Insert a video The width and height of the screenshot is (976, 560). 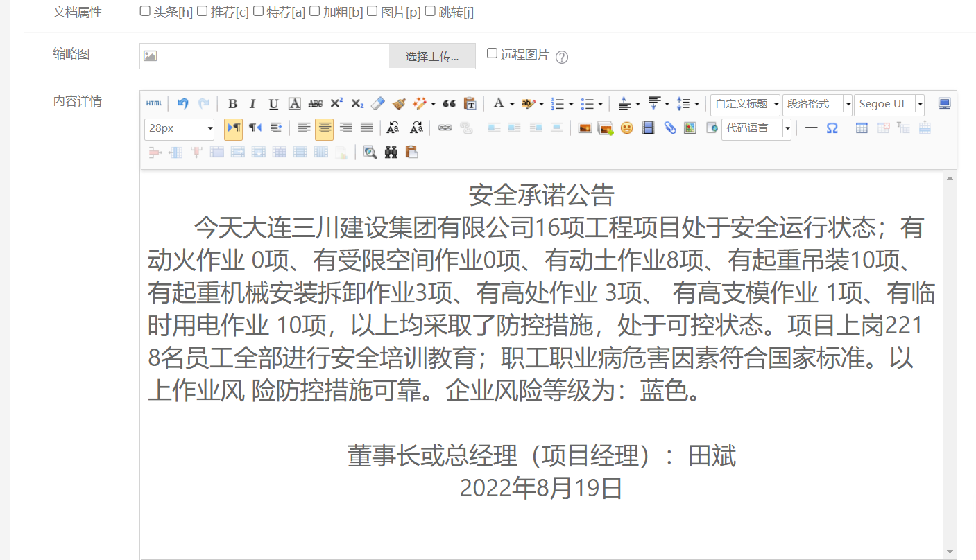(648, 128)
